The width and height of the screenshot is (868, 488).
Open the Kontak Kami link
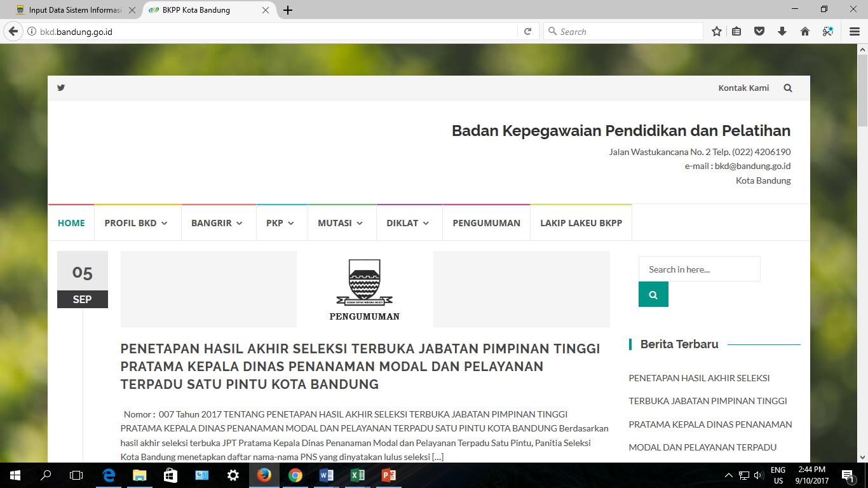[743, 88]
